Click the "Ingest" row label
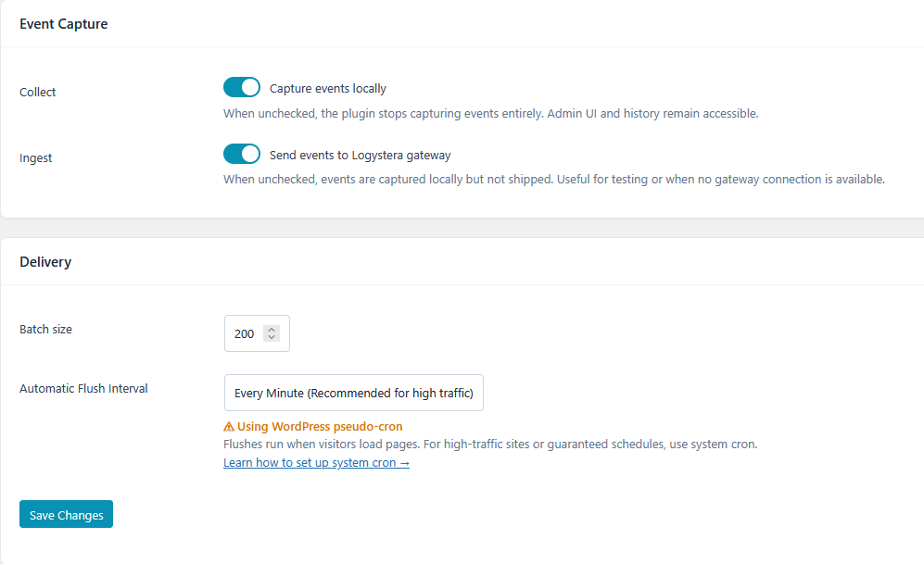This screenshot has width=924, height=564. tap(35, 157)
